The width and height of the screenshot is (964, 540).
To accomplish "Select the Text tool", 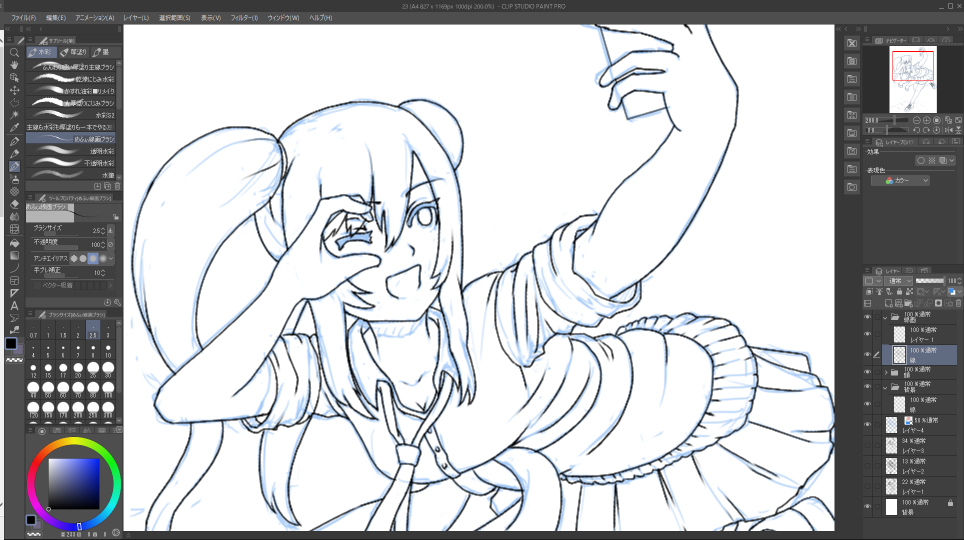I will tap(14, 305).
